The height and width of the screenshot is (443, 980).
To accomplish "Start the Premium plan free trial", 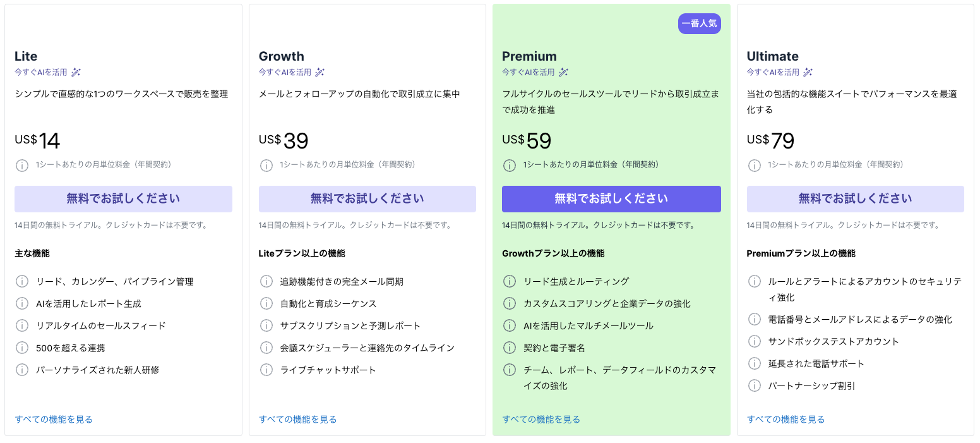I will pyautogui.click(x=611, y=198).
